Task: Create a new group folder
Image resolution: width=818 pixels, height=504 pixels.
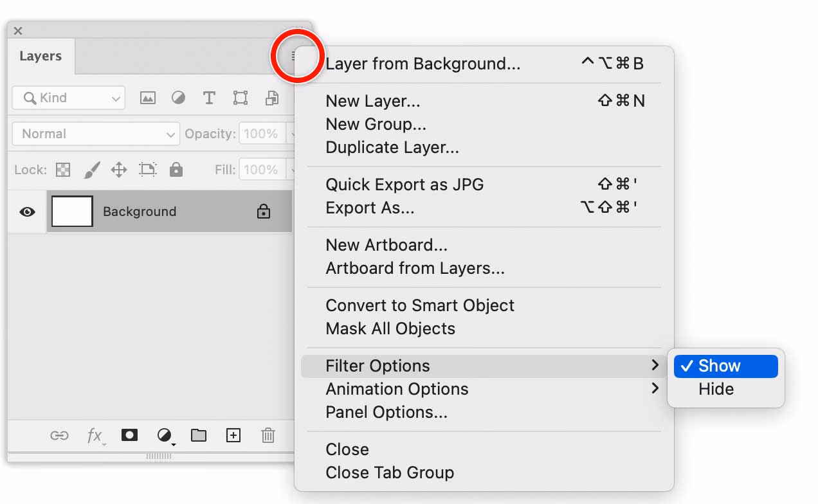Action: (x=199, y=435)
